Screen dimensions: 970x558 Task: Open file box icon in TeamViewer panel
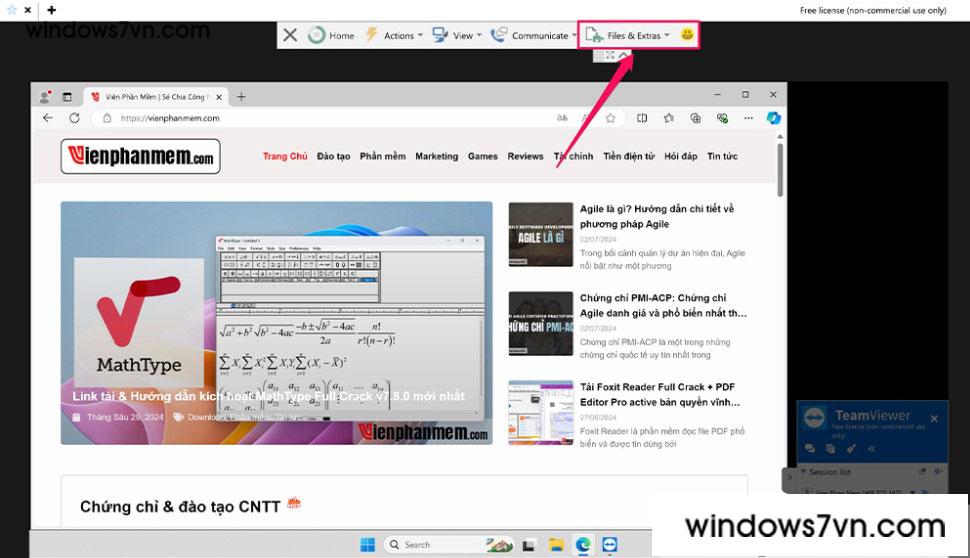[830, 449]
